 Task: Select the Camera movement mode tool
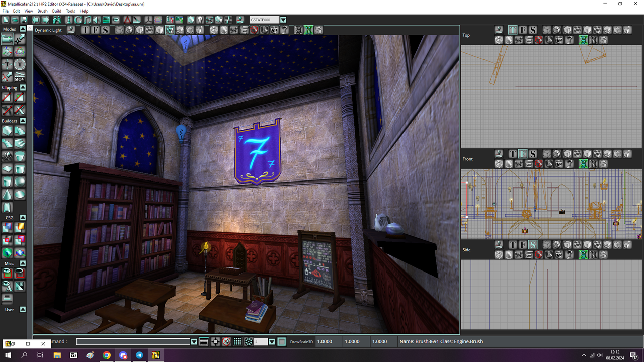click(x=7, y=39)
